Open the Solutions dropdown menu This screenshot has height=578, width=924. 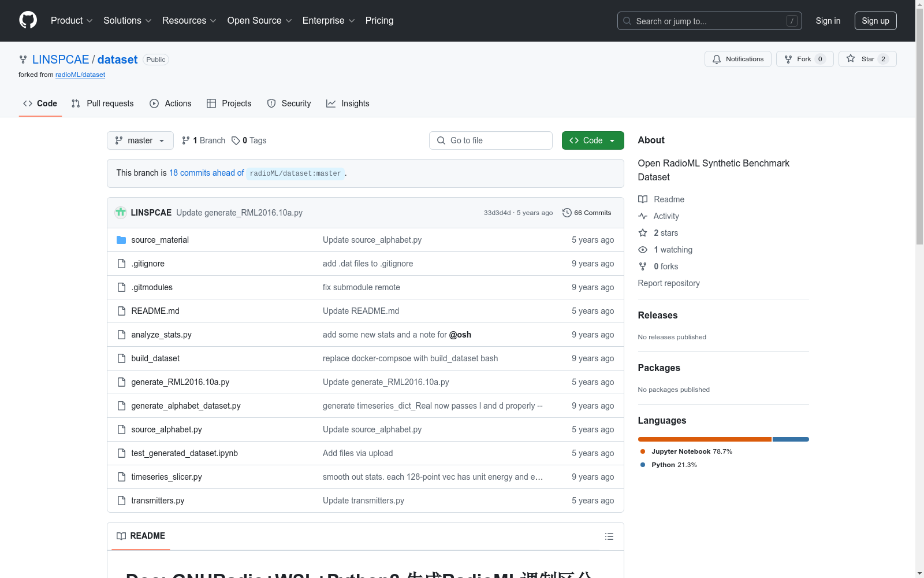pyautogui.click(x=127, y=20)
